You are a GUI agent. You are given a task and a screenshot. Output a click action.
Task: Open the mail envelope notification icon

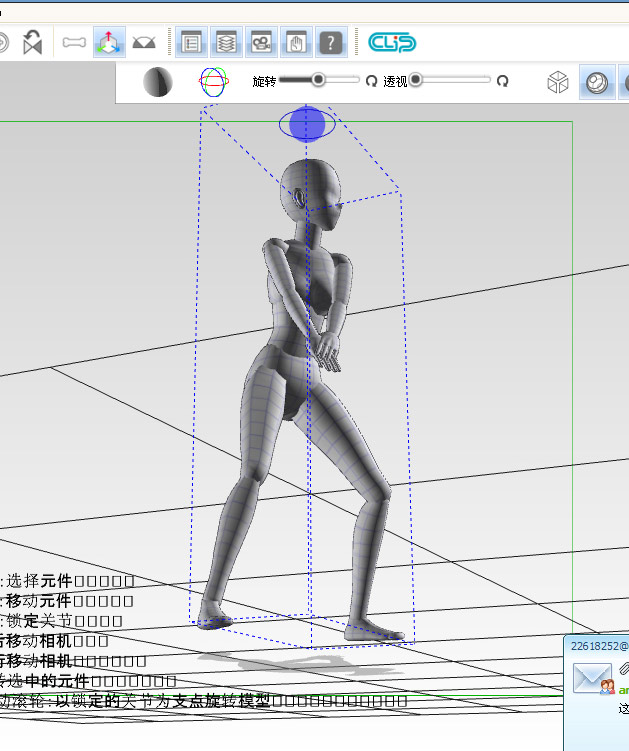point(591,680)
